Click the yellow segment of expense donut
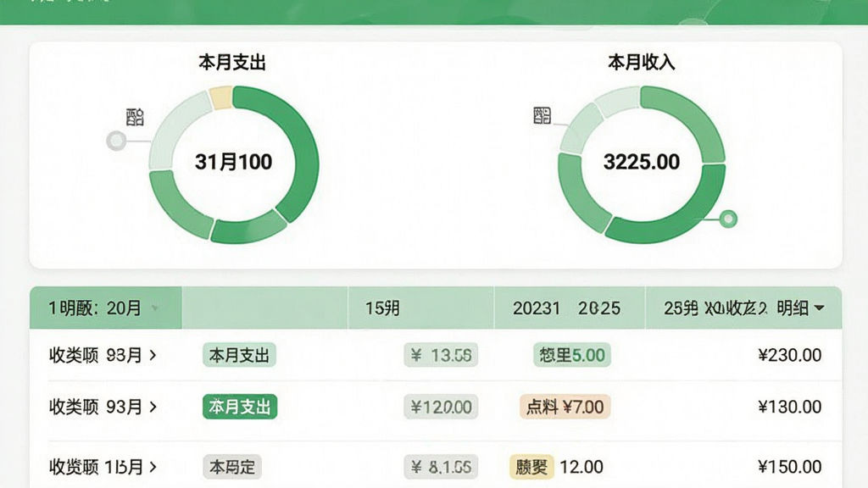The image size is (868, 488). point(221,97)
